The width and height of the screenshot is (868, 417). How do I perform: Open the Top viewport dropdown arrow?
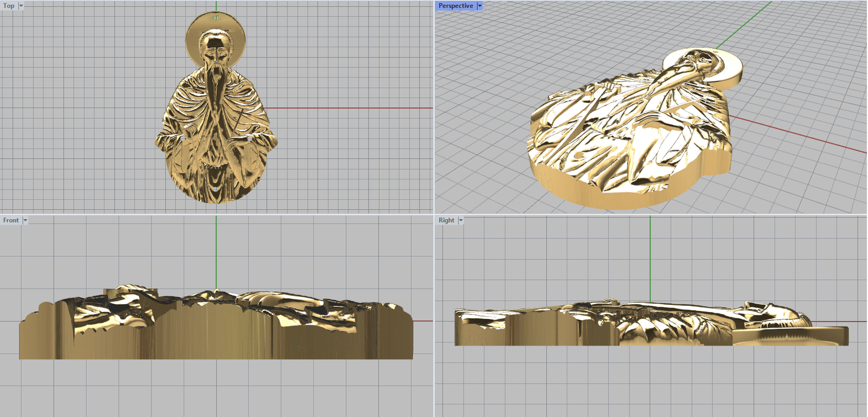(x=21, y=6)
